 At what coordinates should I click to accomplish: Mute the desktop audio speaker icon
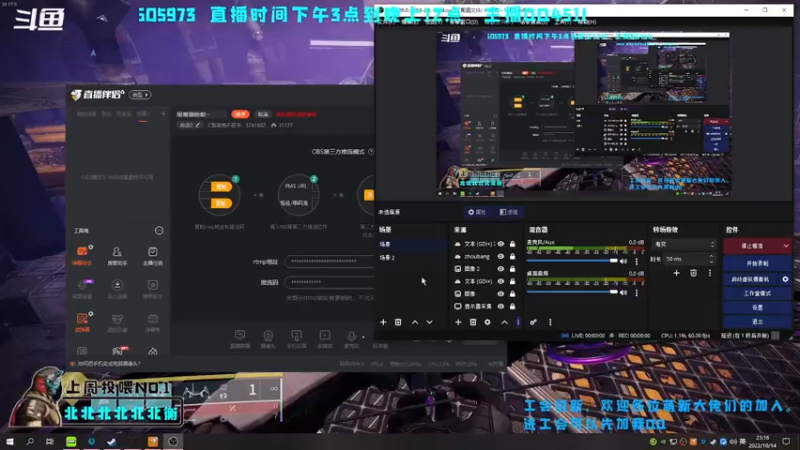pyautogui.click(x=623, y=293)
